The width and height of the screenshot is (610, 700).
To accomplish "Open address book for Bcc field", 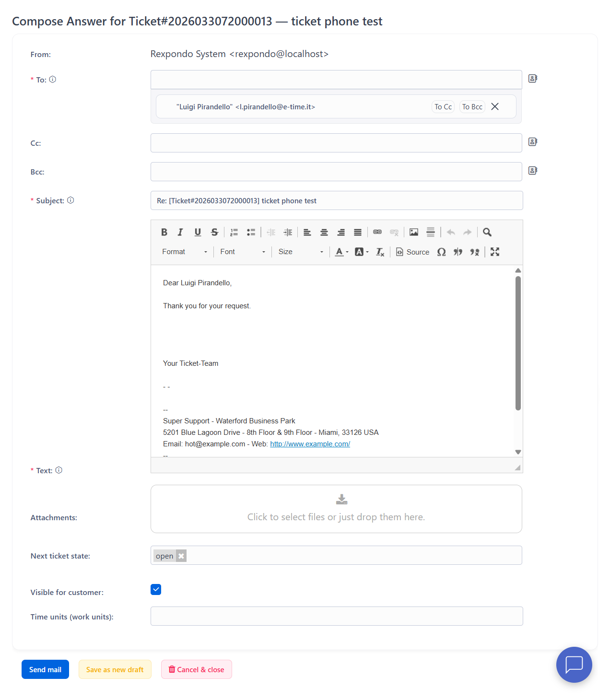I will click(x=533, y=170).
